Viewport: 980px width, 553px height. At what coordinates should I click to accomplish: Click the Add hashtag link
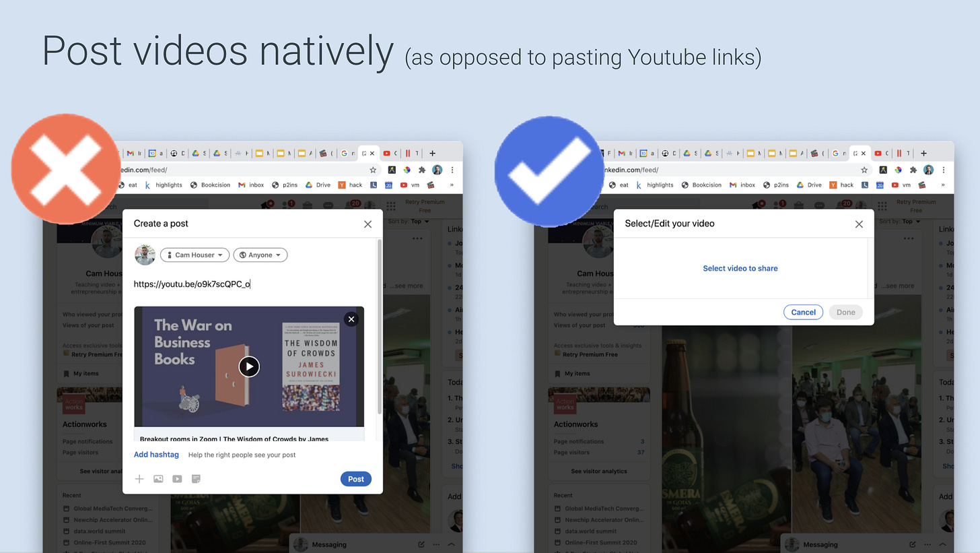pos(156,455)
